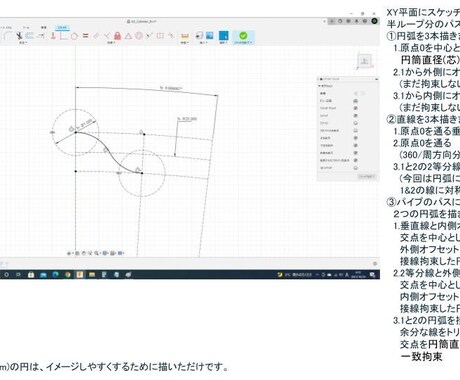460x380 pixels.
Task: Toggle the Snap checkbox in sketch palette
Action: 356,116
